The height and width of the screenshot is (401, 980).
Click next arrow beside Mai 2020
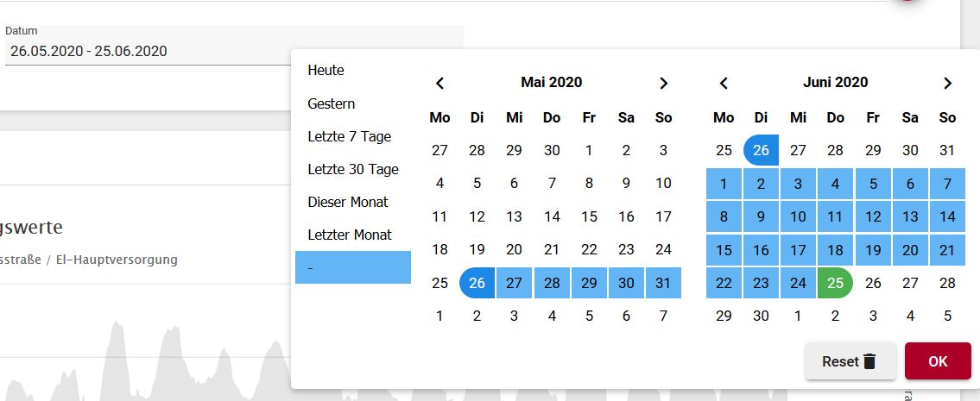663,84
